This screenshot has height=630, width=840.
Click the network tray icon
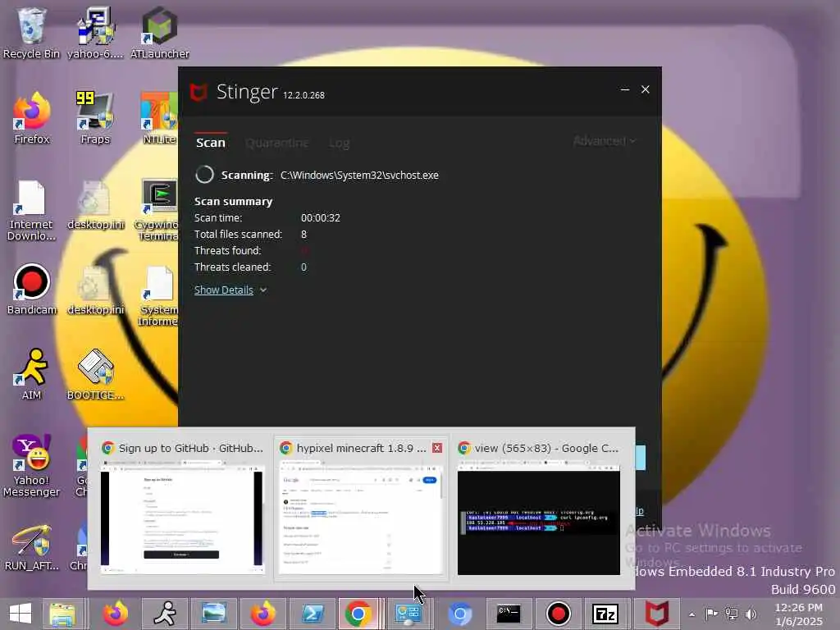[x=732, y=614]
